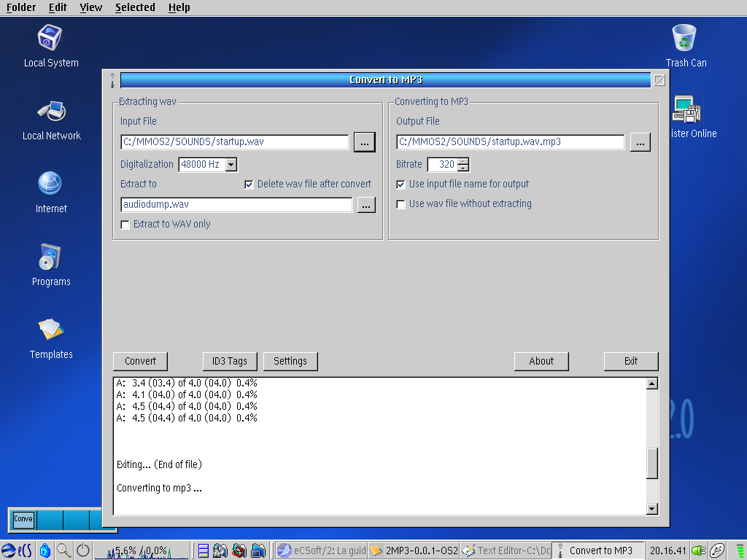Click the log output scrollbar thumb

[x=652, y=463]
